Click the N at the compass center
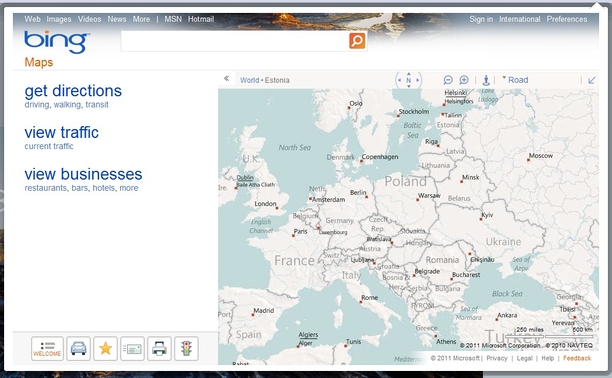Image resolution: width=612 pixels, height=378 pixels. [409, 80]
